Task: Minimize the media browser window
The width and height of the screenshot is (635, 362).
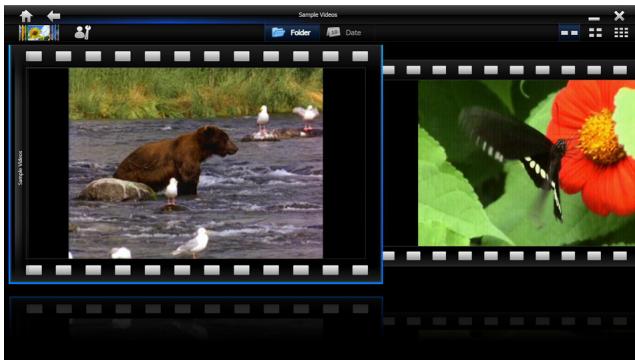Action: 594,19
